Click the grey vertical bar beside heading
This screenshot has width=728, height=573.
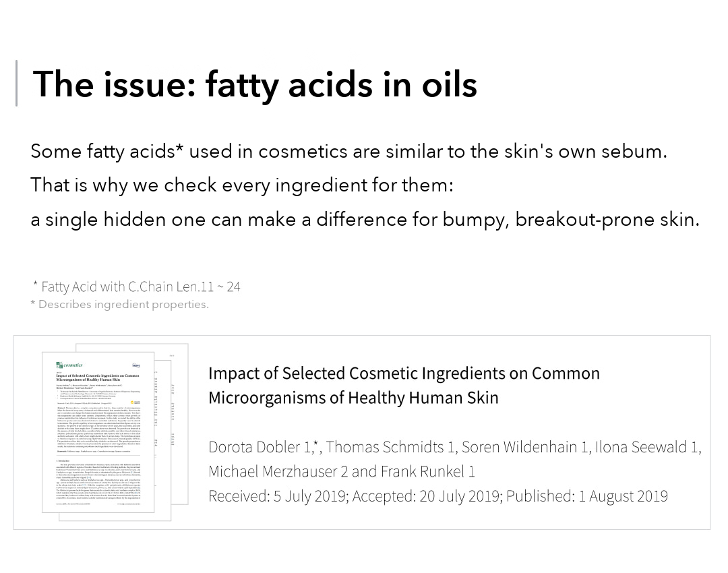pyautogui.click(x=17, y=83)
